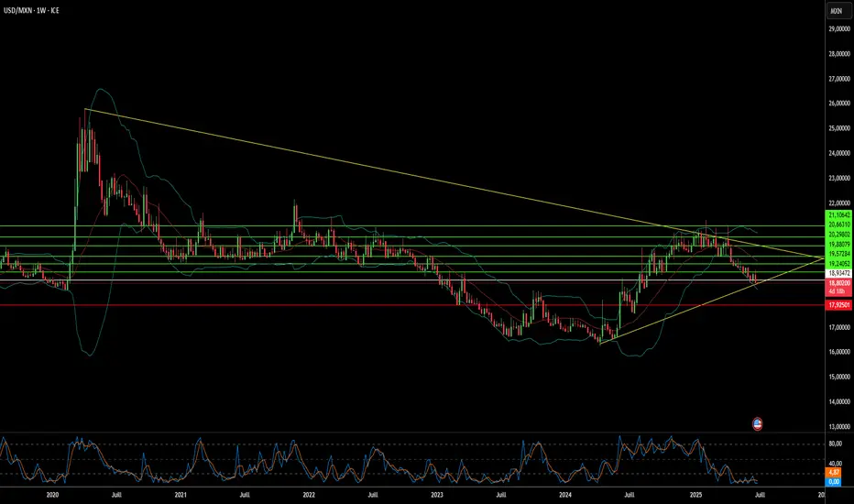
Task: Click the 2023 label on time axis
Action: (x=437, y=493)
